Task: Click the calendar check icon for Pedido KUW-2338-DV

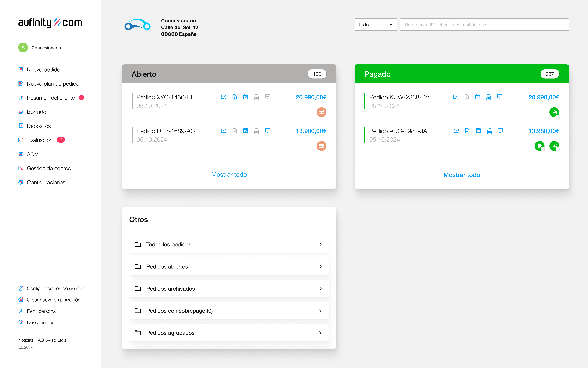Action: coord(478,97)
